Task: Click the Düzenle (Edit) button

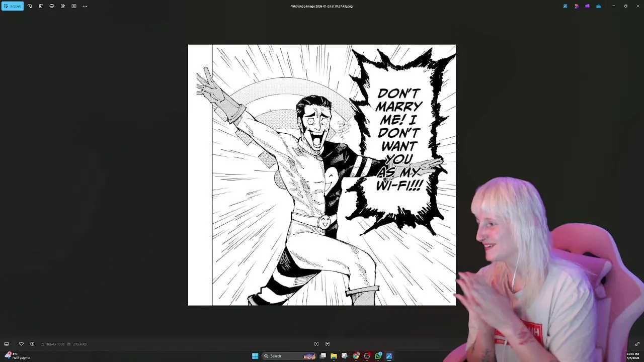Action: click(x=13, y=6)
